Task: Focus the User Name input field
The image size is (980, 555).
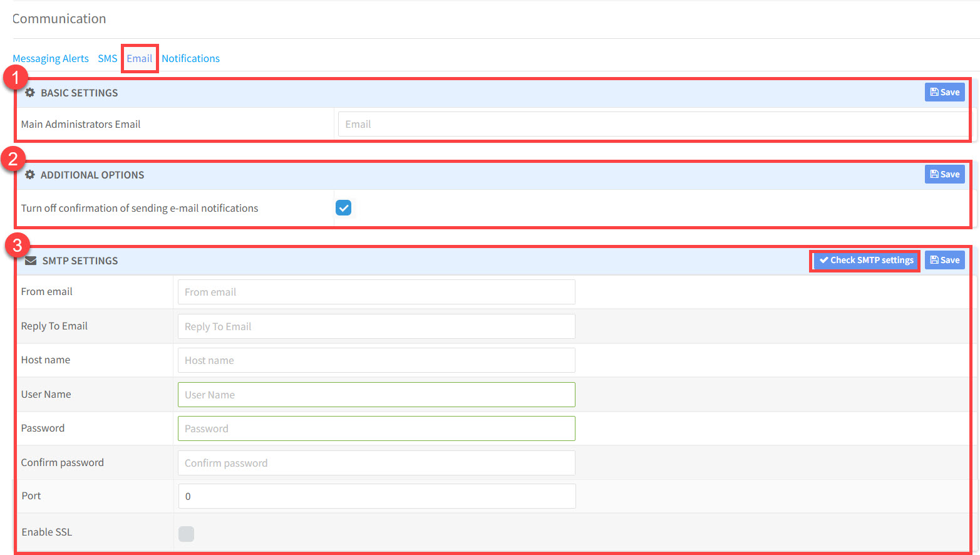Action: tap(376, 395)
